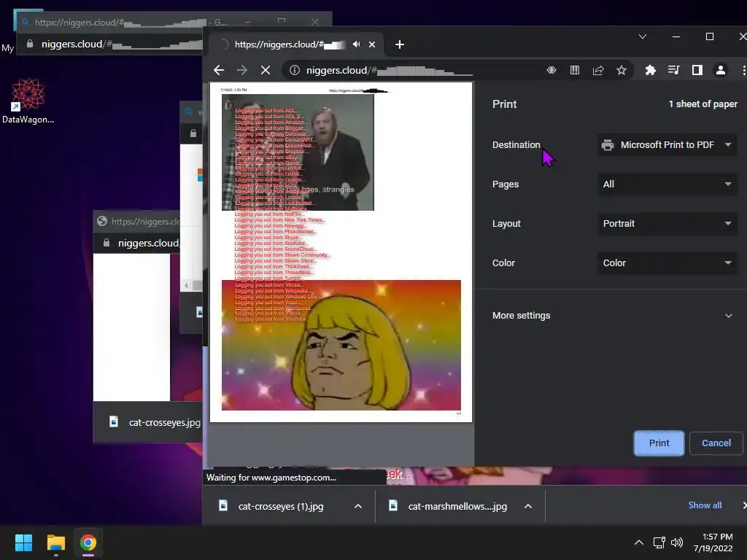Open a new tab with the plus button
The width and height of the screenshot is (747, 560).
[400, 44]
